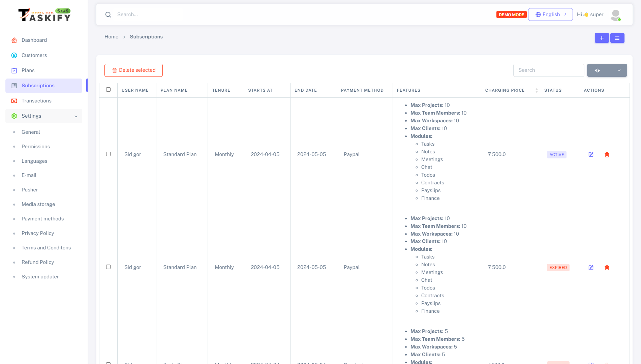Viewport: 641px width, 364px height.
Task: Select the active Sid gor row checkbox
Action: pyautogui.click(x=108, y=154)
